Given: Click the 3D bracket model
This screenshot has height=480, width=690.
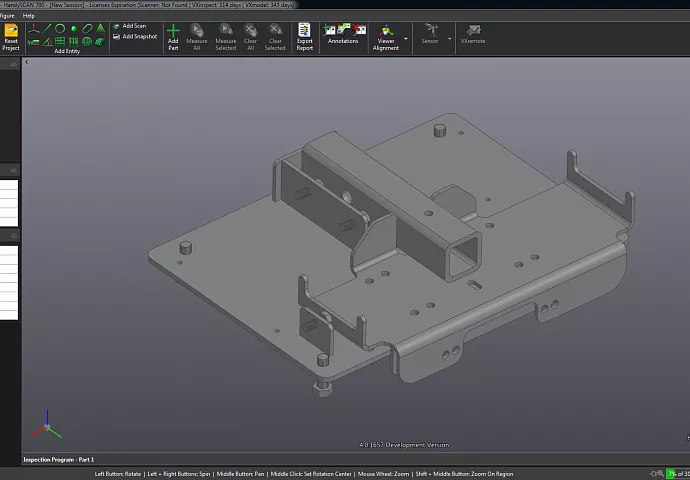Looking at the screenshot, I should point(392,255).
